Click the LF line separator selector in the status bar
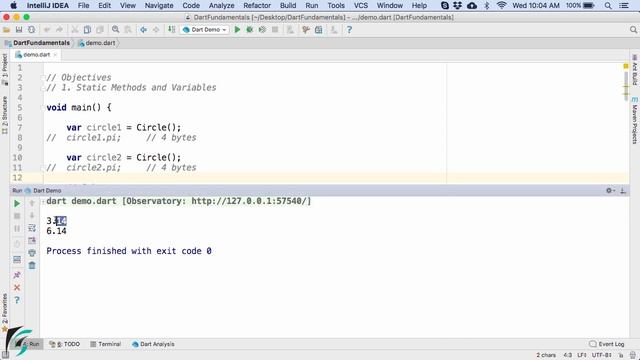Screen dimensions: 640x360 point(582,355)
